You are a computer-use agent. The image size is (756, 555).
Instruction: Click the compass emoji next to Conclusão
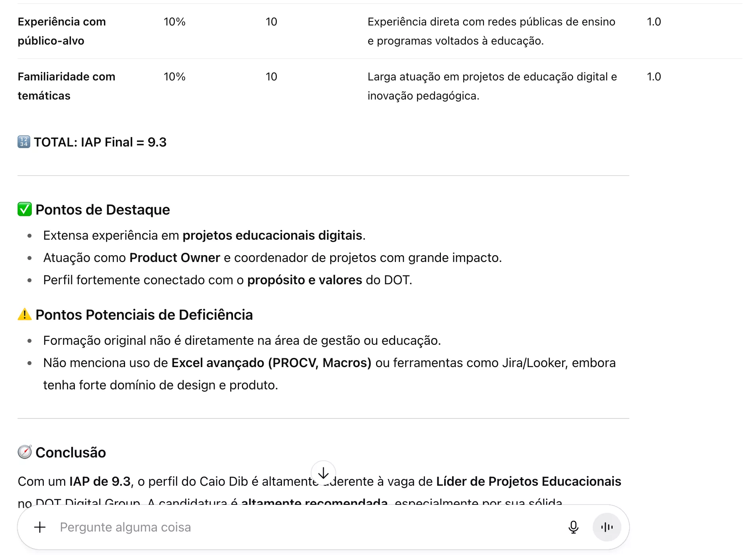coord(25,452)
